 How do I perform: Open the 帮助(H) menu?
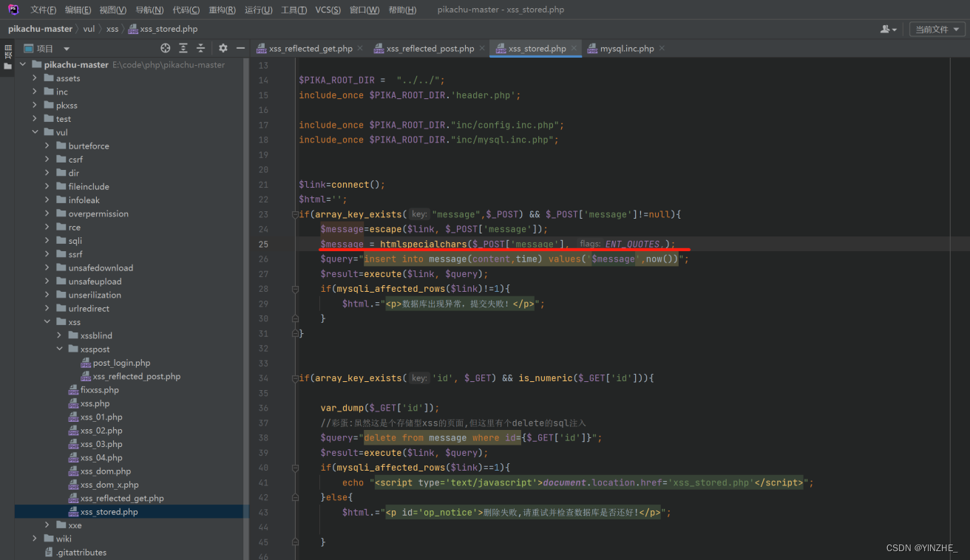click(x=402, y=10)
